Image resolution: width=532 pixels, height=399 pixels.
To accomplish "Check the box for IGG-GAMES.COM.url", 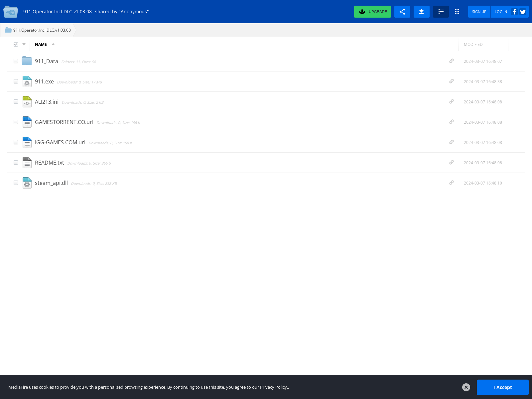I will (16, 142).
